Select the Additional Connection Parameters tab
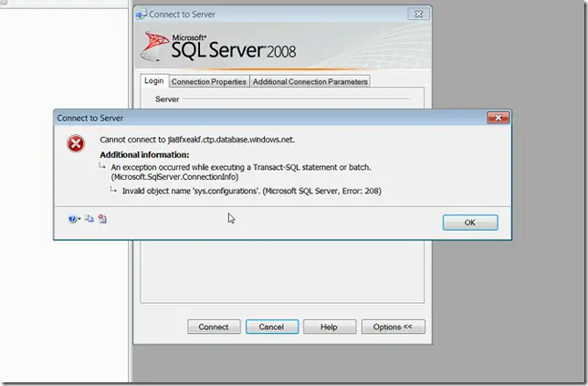 (x=310, y=81)
